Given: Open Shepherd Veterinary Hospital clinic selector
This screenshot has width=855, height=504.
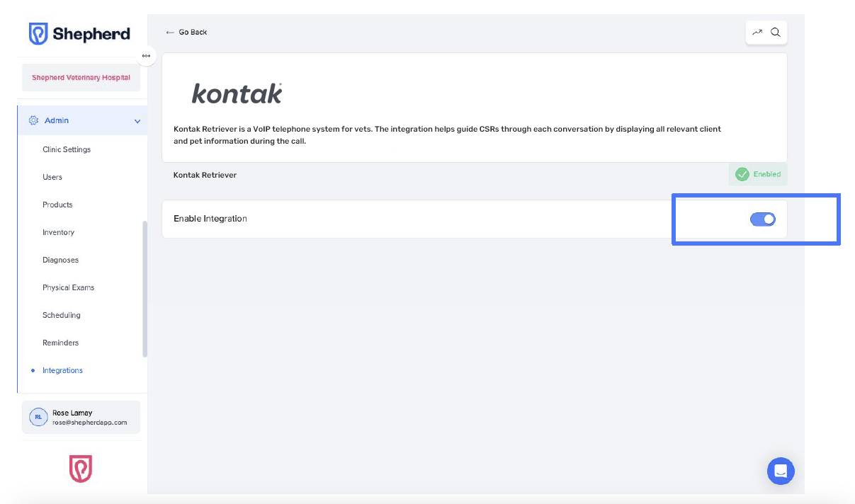Looking at the screenshot, I should (x=81, y=78).
